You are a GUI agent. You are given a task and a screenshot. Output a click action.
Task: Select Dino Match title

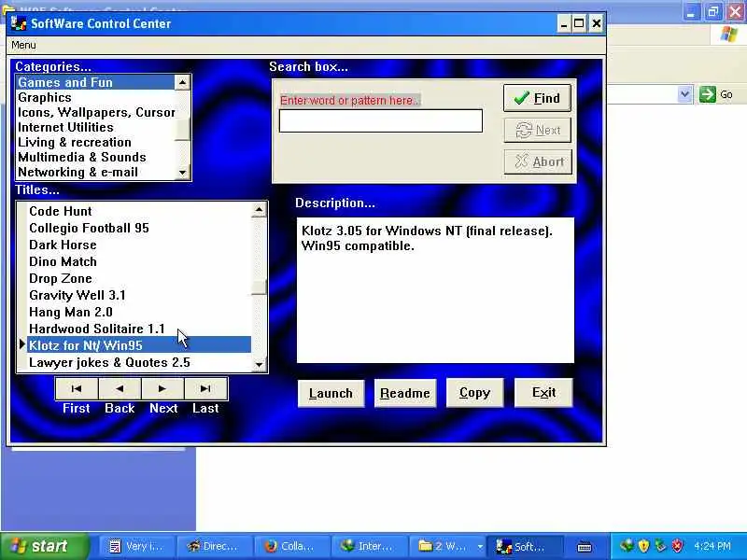138,261
